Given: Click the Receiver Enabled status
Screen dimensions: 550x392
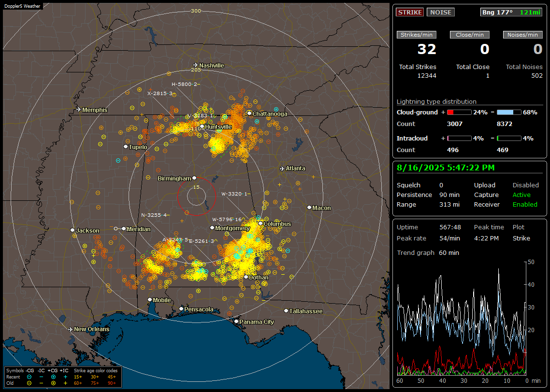Looking at the screenshot, I should coord(525,205).
